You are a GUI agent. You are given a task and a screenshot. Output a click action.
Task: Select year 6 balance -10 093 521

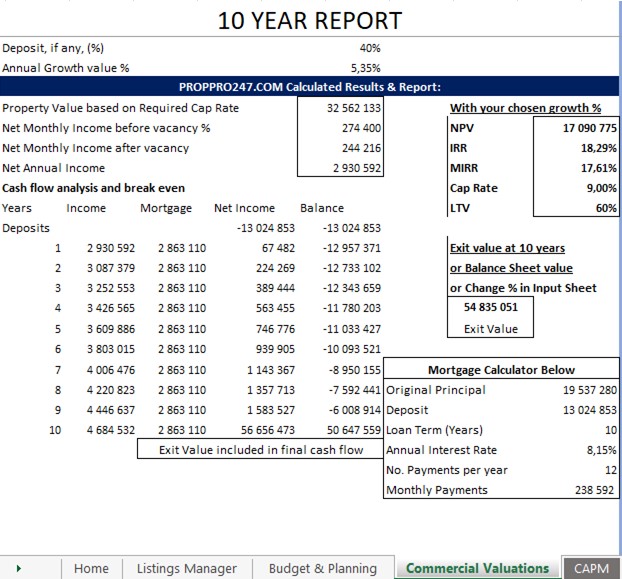(352, 349)
